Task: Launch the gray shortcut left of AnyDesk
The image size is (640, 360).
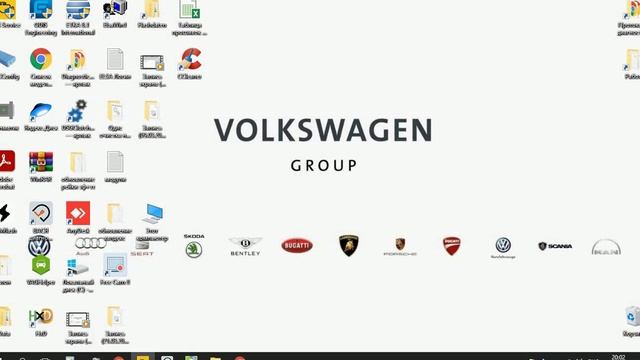Action: 41,213
